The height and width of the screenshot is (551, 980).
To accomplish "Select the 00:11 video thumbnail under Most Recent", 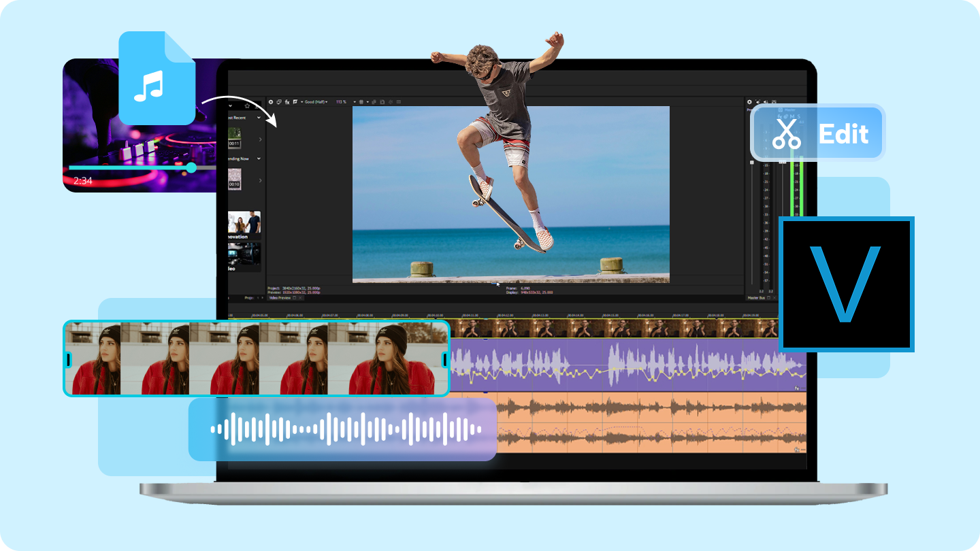I will [234, 138].
